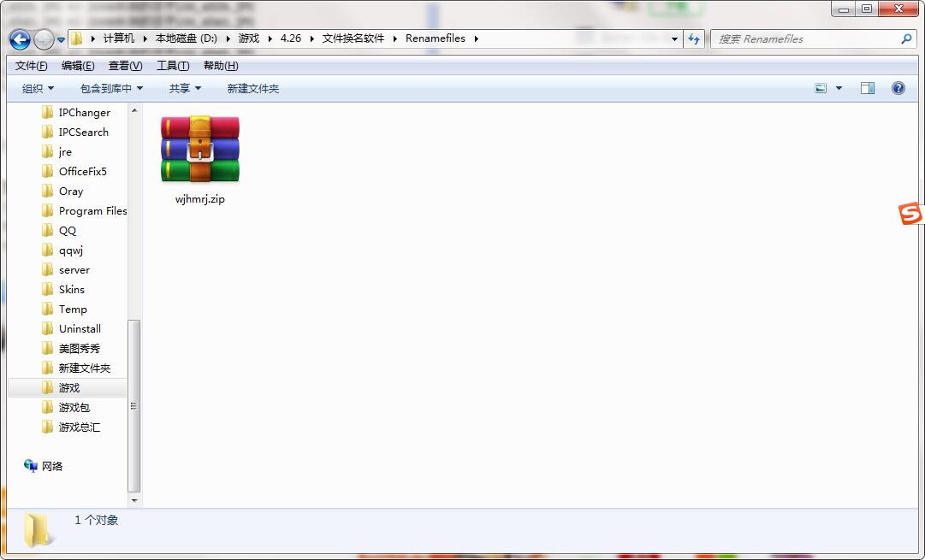Click the navigation pane scroll up arrow
925x560 pixels.
[x=133, y=110]
